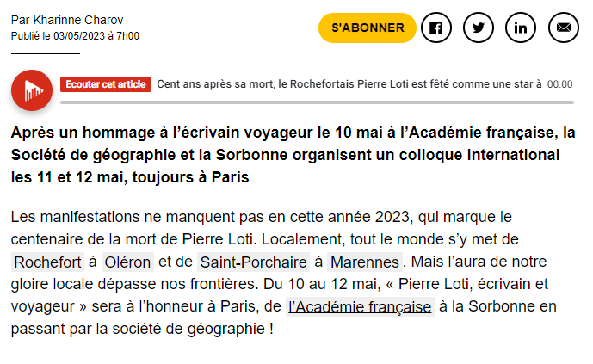
Task: Click the S'ABONNER subscribe button
Action: (368, 28)
